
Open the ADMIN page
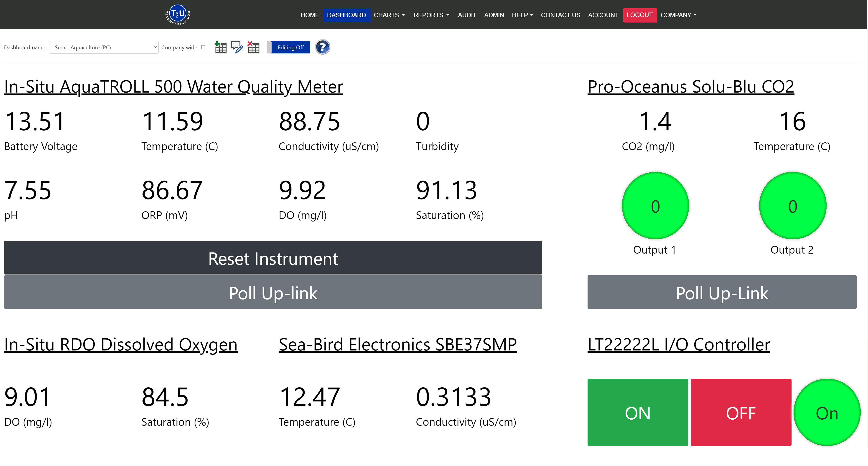(x=494, y=15)
